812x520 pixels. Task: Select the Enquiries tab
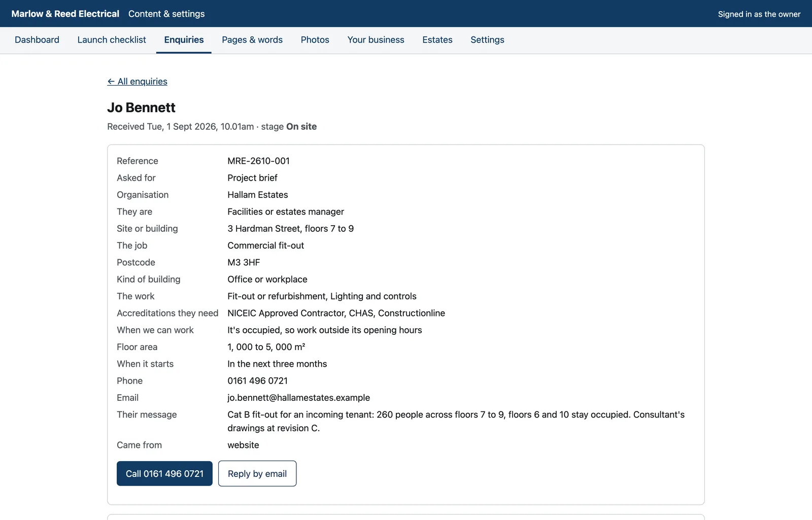(x=184, y=40)
